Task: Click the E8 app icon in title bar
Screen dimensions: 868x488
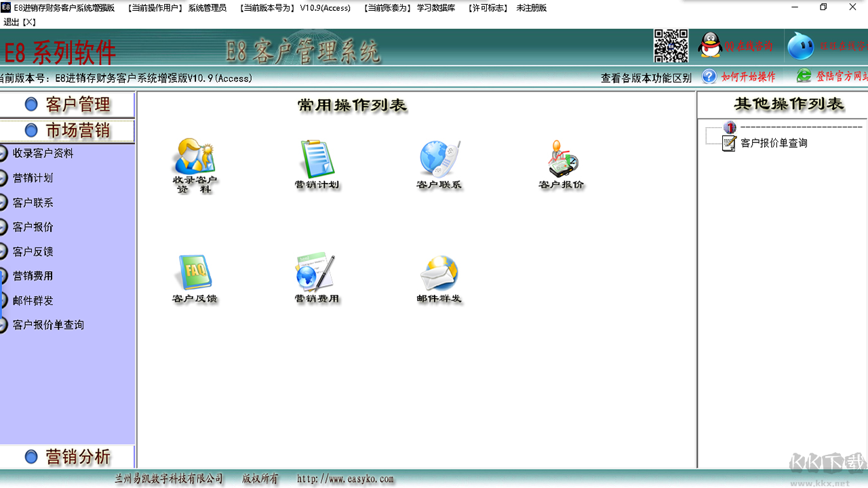Action: [6, 7]
